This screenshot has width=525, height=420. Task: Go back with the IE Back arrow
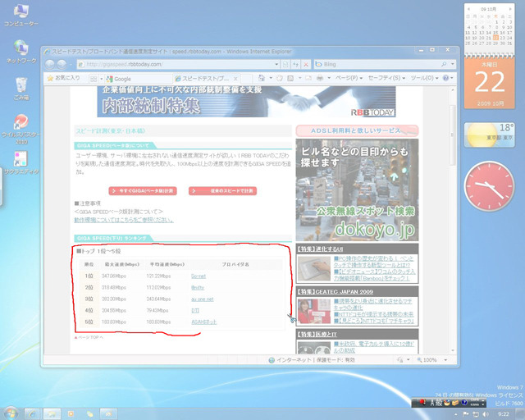click(50, 64)
